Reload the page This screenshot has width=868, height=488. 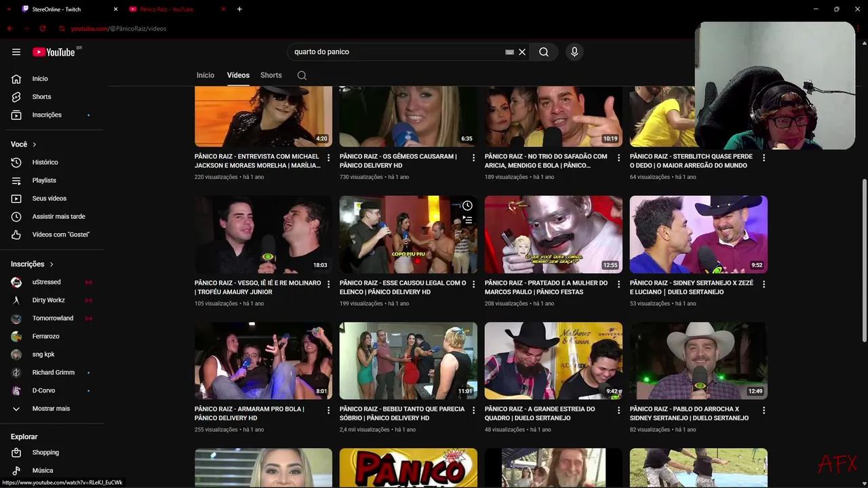43,28
